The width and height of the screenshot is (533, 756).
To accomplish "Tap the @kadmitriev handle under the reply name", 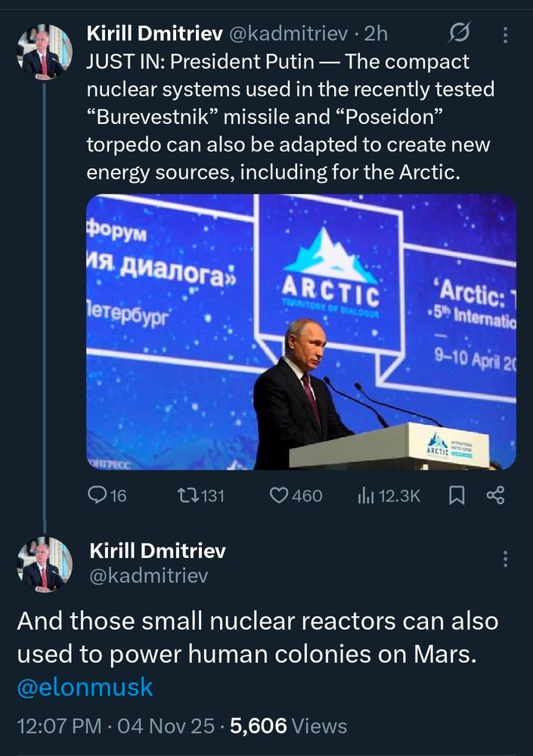I will (149, 577).
